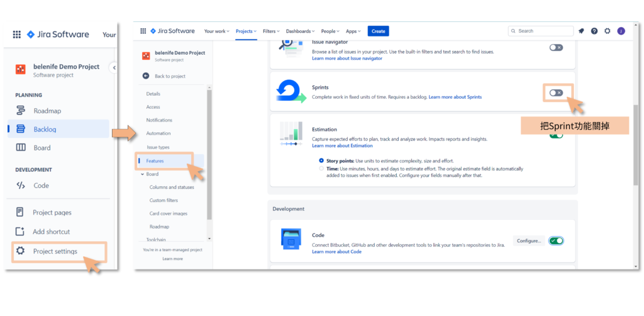Screen dimensions: 644x316
Task: Open Learn more about Code link
Action: tap(337, 252)
